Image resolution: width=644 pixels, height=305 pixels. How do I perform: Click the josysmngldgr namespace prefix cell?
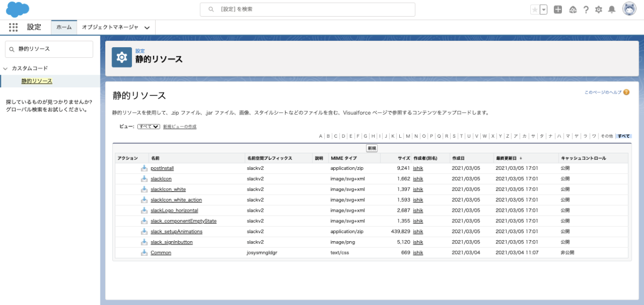[262, 252]
